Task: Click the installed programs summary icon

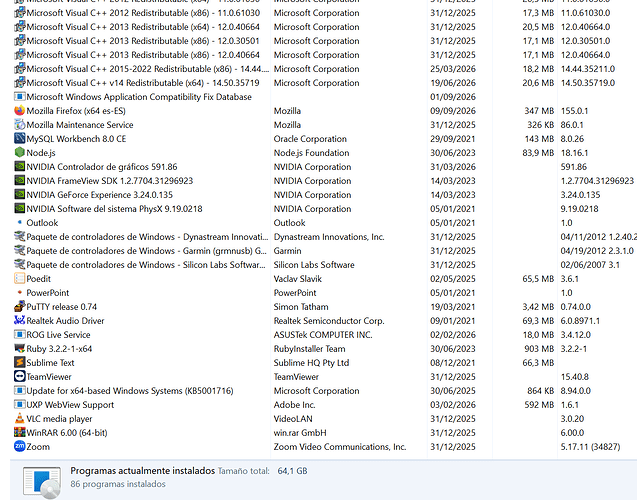Action: click(43, 482)
